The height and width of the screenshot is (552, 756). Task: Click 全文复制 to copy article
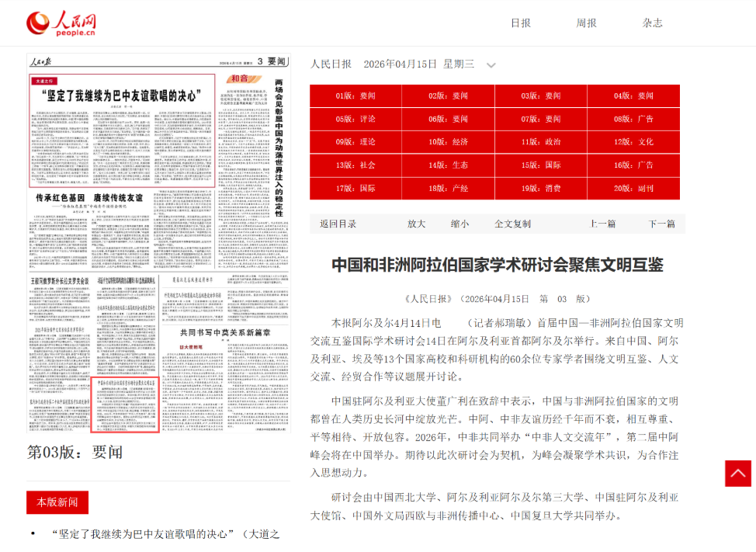512,224
